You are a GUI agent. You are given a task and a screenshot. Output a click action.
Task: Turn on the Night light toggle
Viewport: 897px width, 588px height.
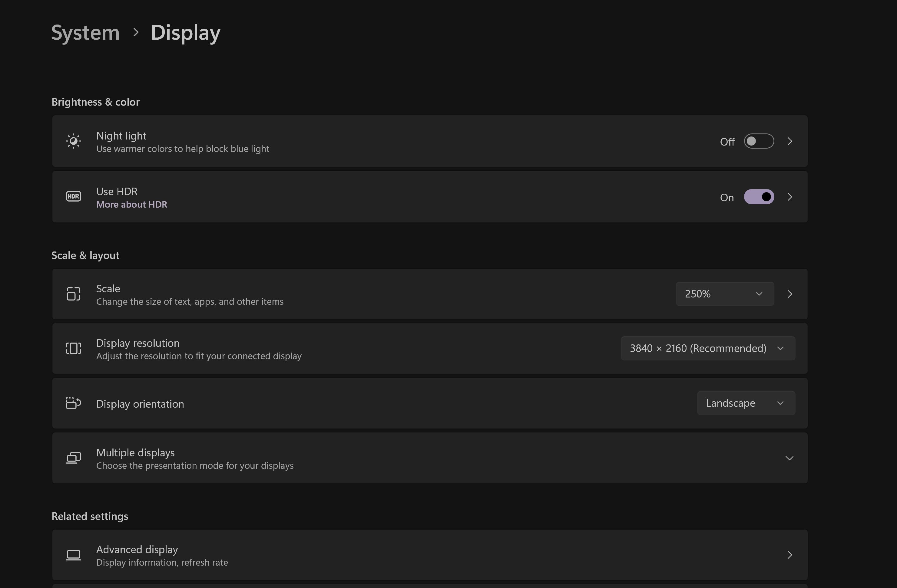coord(759,141)
